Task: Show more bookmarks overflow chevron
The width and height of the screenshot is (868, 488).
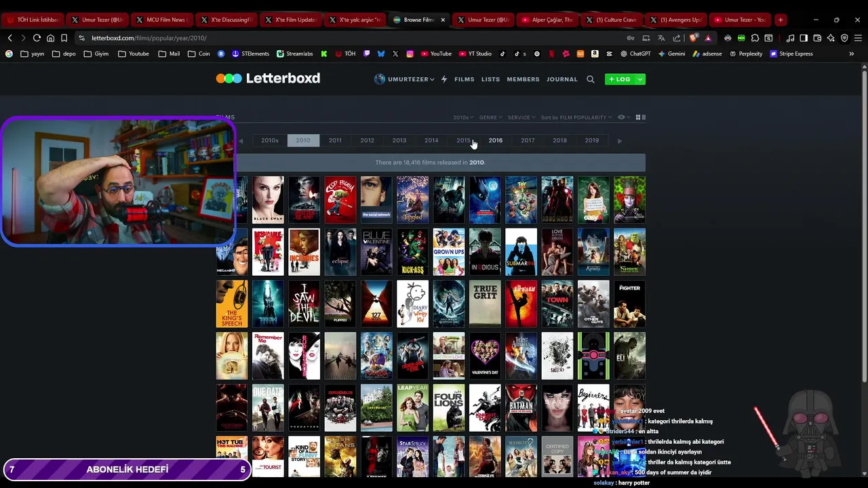Action: click(x=852, y=54)
